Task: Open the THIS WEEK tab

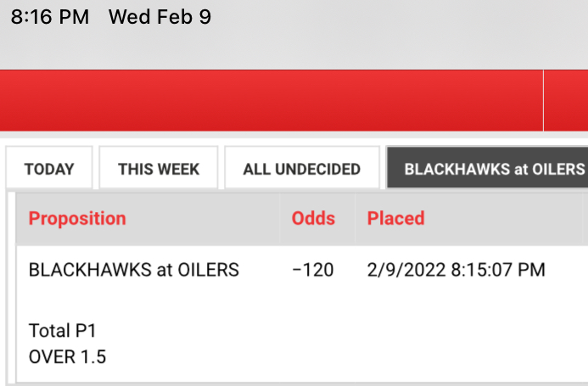Action: [159, 169]
